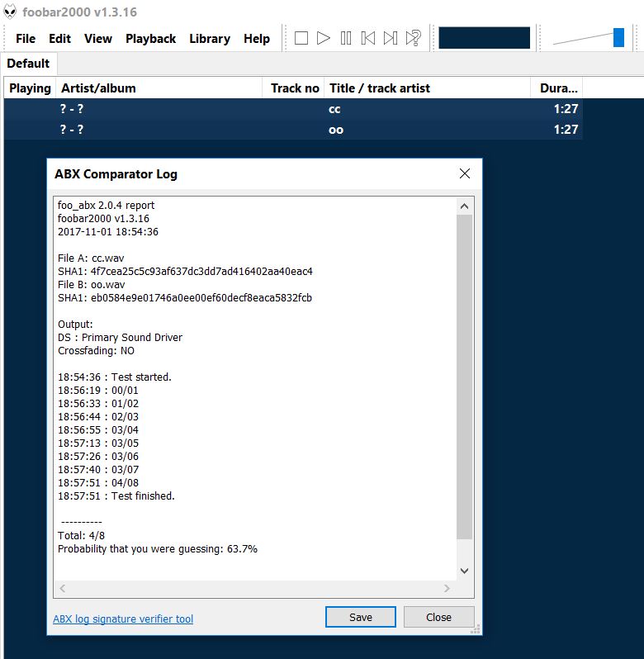Image resolution: width=644 pixels, height=659 pixels.
Task: Click the SHA1 line starting 4f7cea25
Action: (185, 271)
